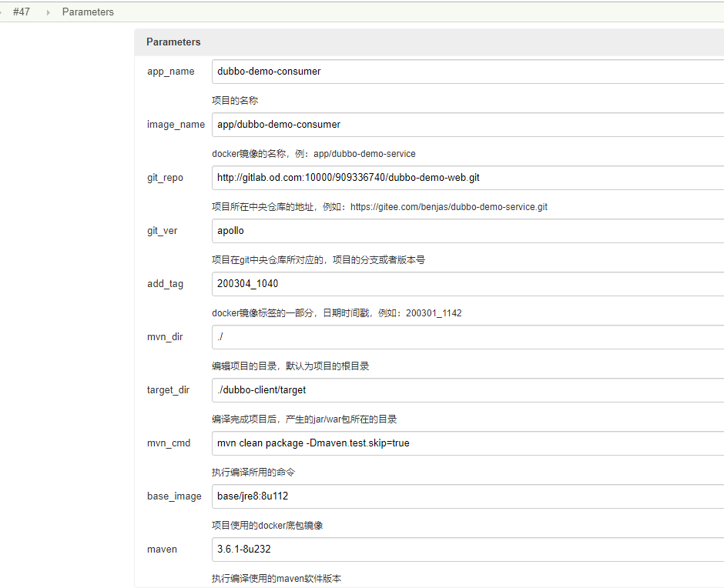Click the app_name parameter label

coord(170,72)
